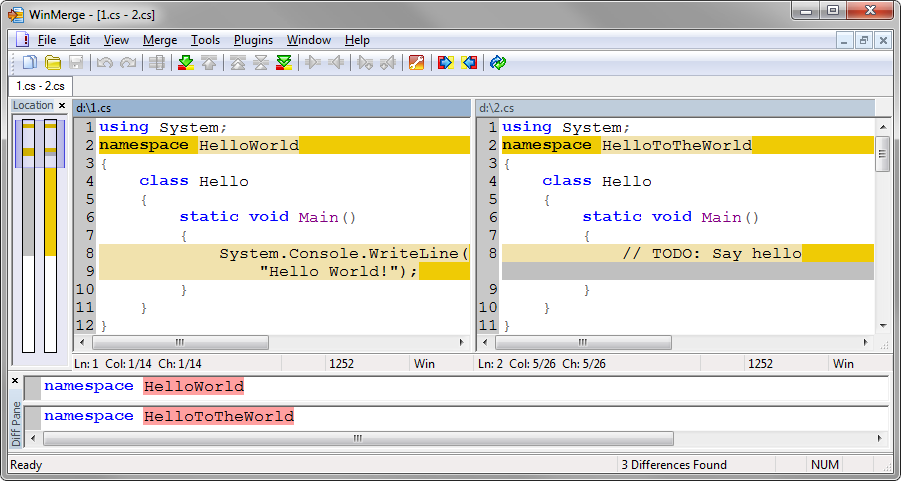Viewport: 901px width, 481px height.
Task: Click 'HelloWorld' highlighted in the Diff Pane
Action: click(x=194, y=387)
